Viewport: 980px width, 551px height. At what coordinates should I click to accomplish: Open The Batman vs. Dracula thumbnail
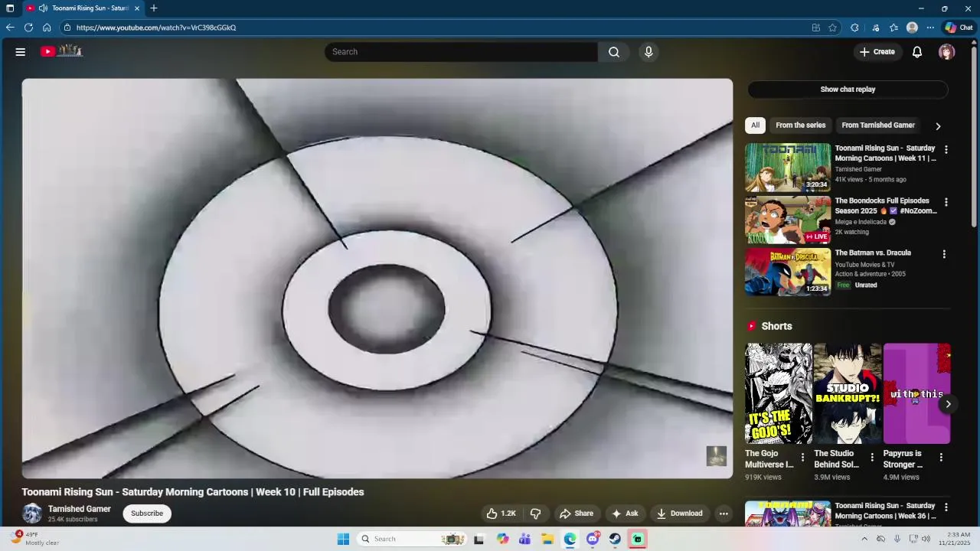pos(788,272)
